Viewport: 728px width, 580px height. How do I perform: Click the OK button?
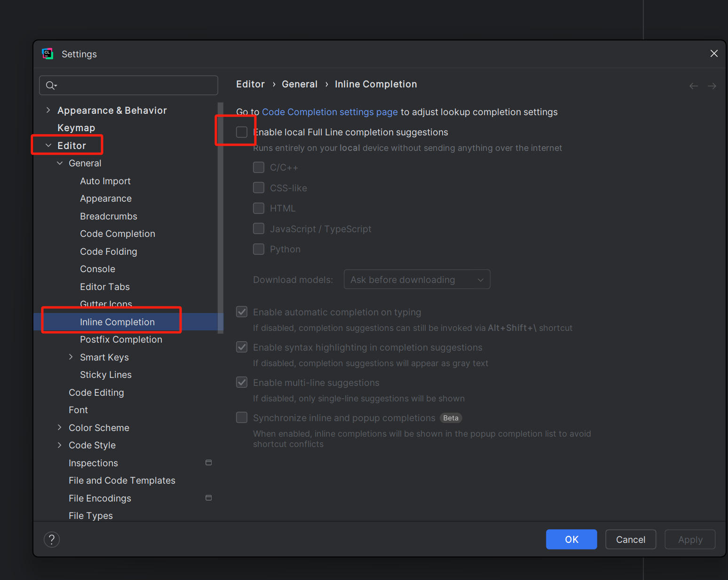[571, 540]
